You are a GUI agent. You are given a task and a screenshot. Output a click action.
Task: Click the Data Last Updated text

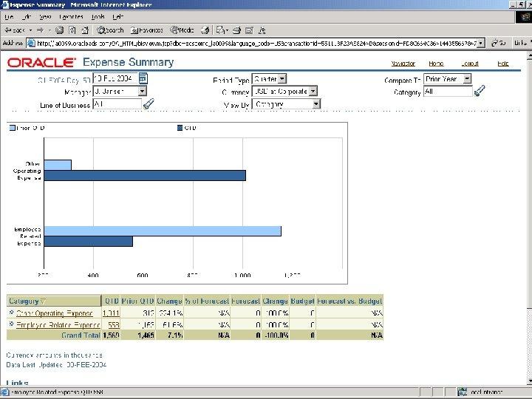click(56, 365)
